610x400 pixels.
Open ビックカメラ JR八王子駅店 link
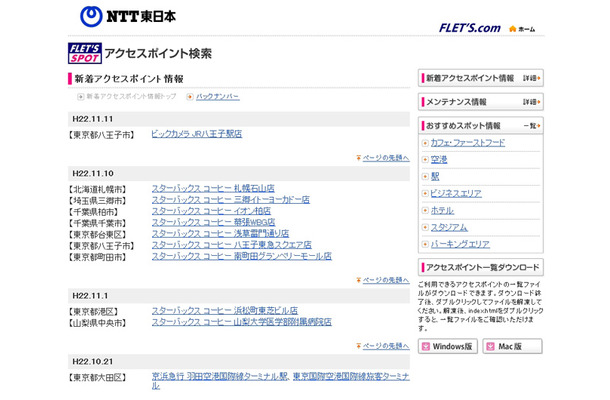[196, 134]
